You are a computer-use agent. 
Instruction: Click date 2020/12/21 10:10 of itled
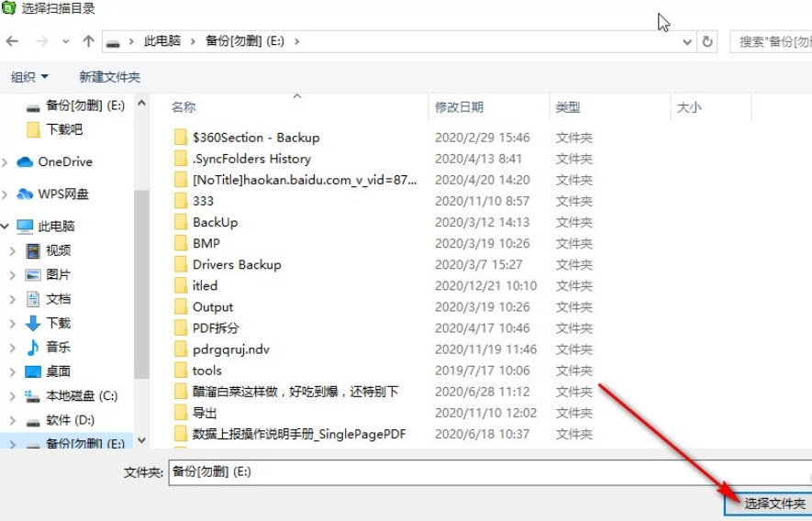(x=485, y=286)
